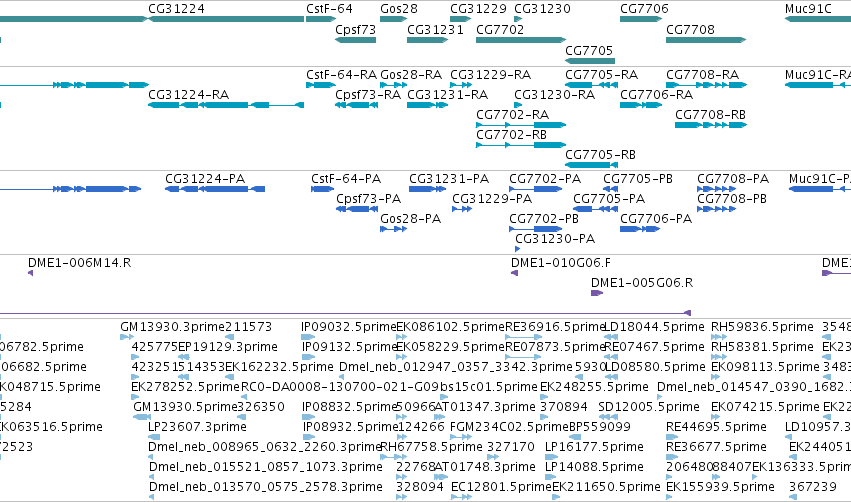Viewport: 851px width, 502px height.
Task: Select the DME1-010G06.F BAC end label
Action: pos(561,263)
